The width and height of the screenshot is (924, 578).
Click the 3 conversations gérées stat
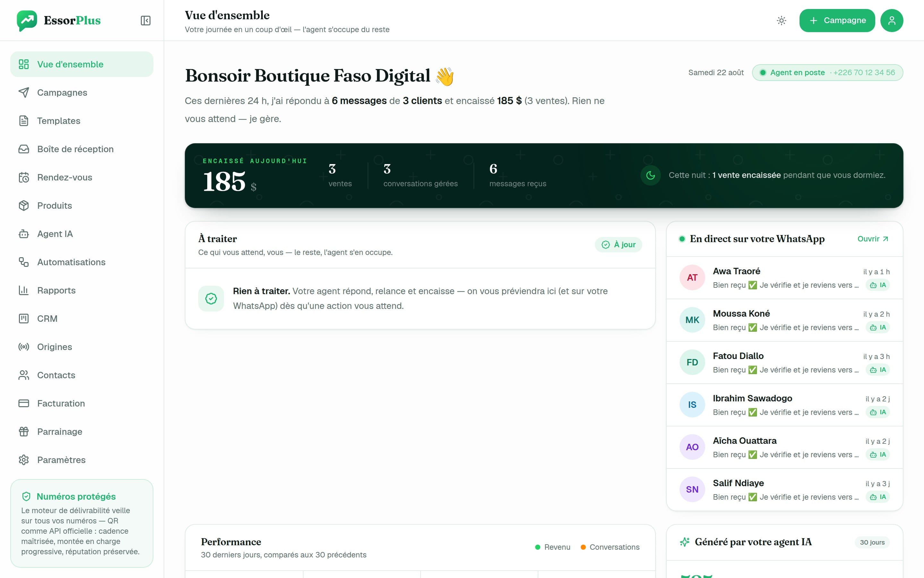tap(420, 175)
